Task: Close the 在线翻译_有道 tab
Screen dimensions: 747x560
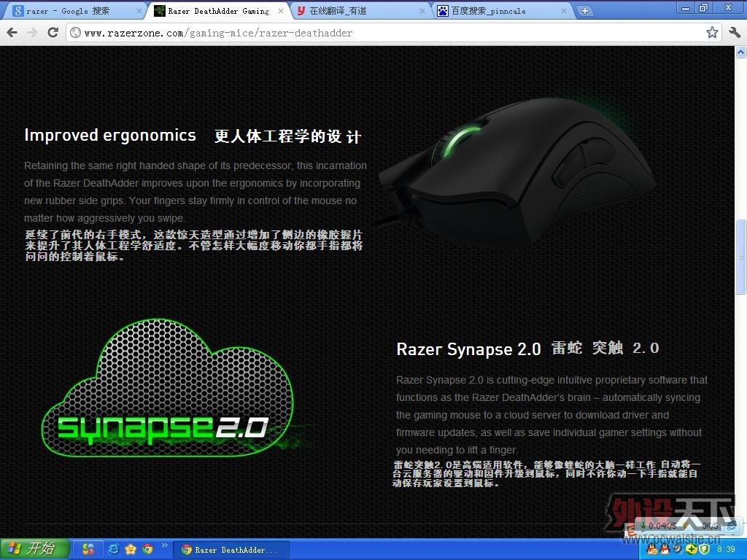Action: (x=422, y=10)
